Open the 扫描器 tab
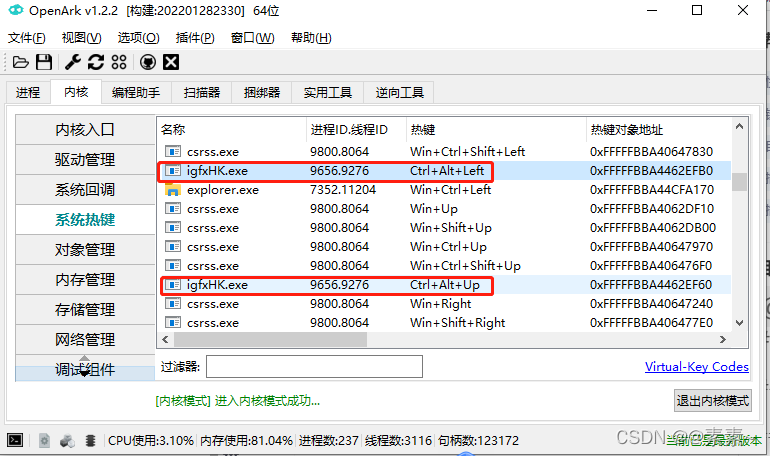Screen dimensions: 770x456 pyautogui.click(x=202, y=93)
